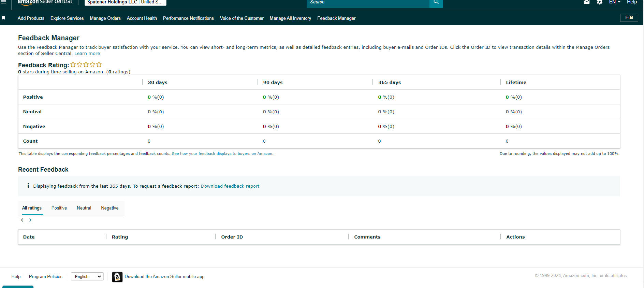
Task: Click the Recent Feedback heading
Action: tap(43, 170)
